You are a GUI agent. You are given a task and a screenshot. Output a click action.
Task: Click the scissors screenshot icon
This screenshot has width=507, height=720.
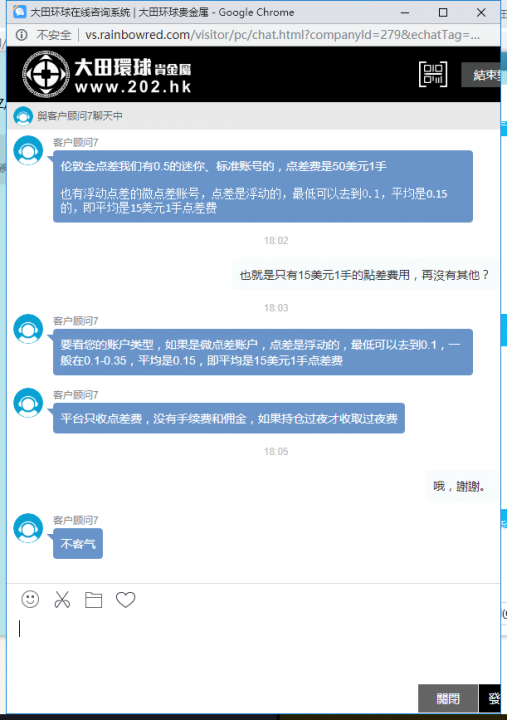click(x=62, y=600)
